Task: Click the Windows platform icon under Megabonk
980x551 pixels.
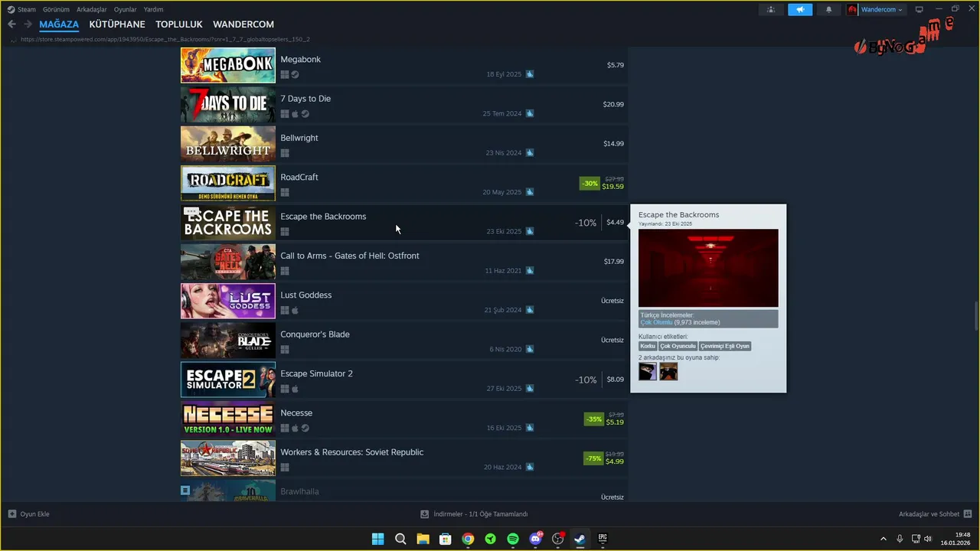Action: pyautogui.click(x=285, y=75)
